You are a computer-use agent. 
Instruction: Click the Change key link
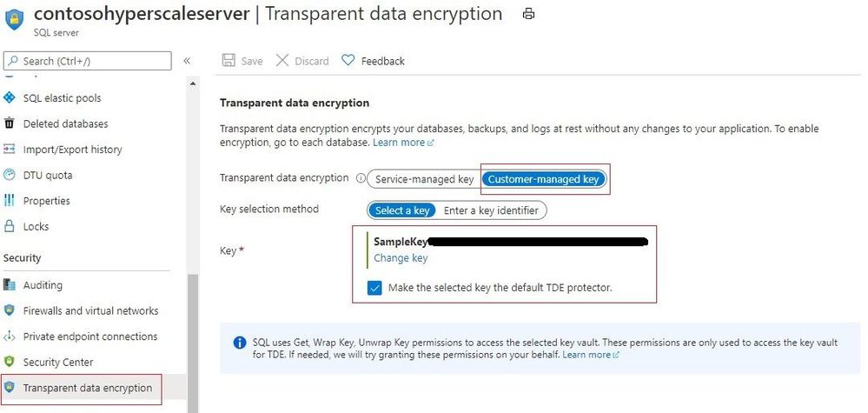(401, 258)
